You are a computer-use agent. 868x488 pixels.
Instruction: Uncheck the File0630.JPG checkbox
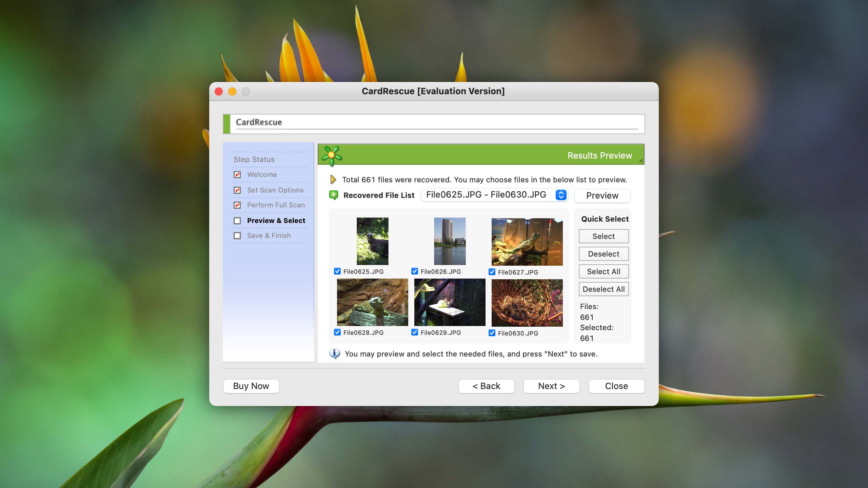[492, 333]
